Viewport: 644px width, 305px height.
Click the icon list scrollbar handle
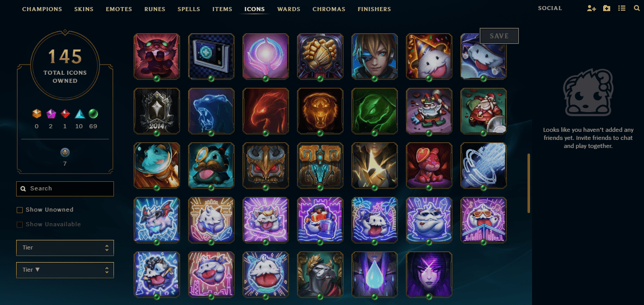tap(529, 183)
